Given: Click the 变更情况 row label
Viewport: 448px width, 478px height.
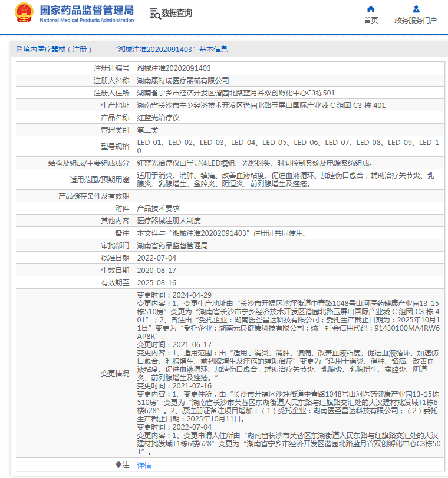Looking at the screenshot, I should point(115,374).
